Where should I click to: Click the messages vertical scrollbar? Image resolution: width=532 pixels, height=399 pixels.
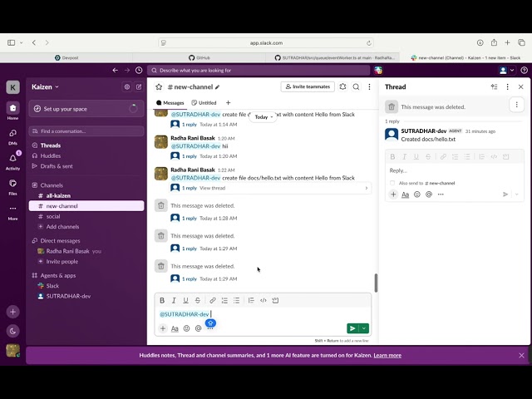(376, 283)
